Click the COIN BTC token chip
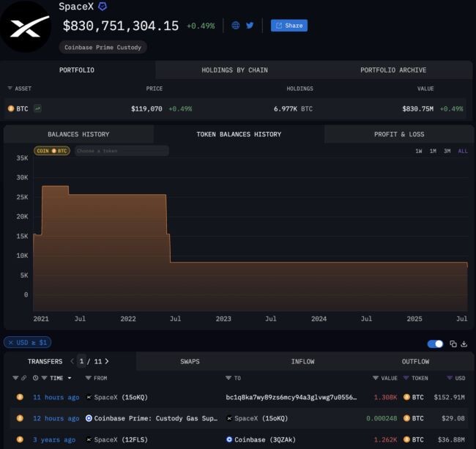The width and height of the screenshot is (476, 449). click(52, 151)
